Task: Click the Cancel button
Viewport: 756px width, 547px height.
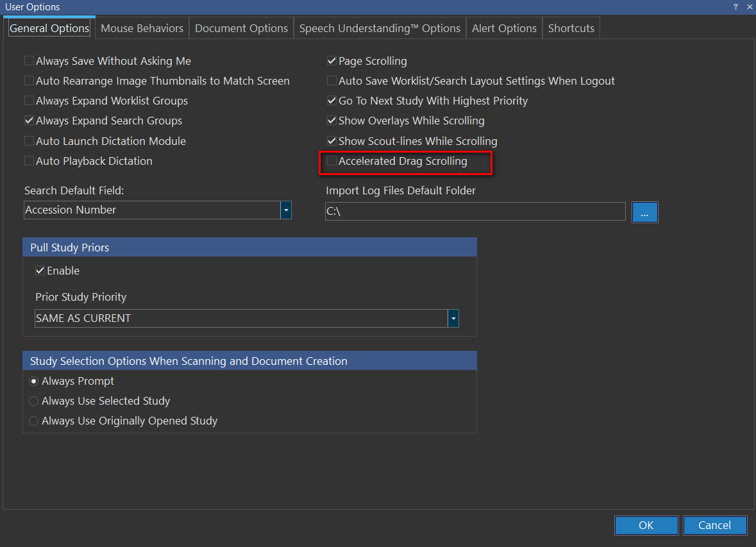Action: point(714,525)
